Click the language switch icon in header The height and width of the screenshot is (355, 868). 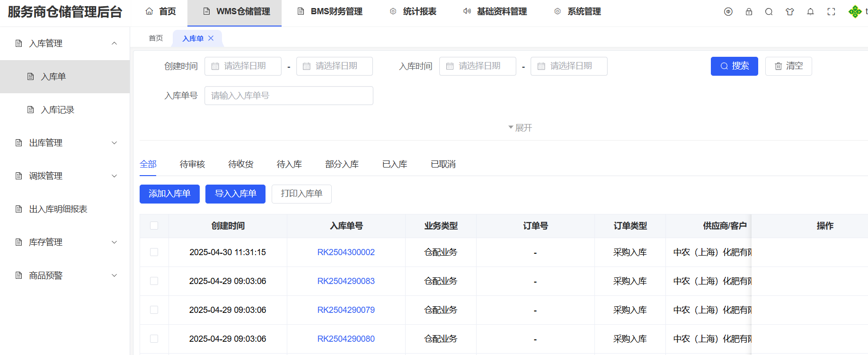pyautogui.click(x=728, y=12)
